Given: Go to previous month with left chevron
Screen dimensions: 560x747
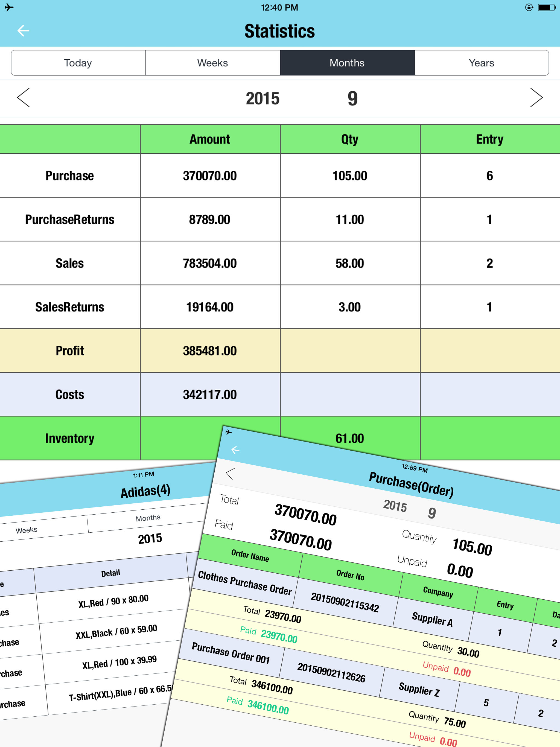Looking at the screenshot, I should click(23, 98).
